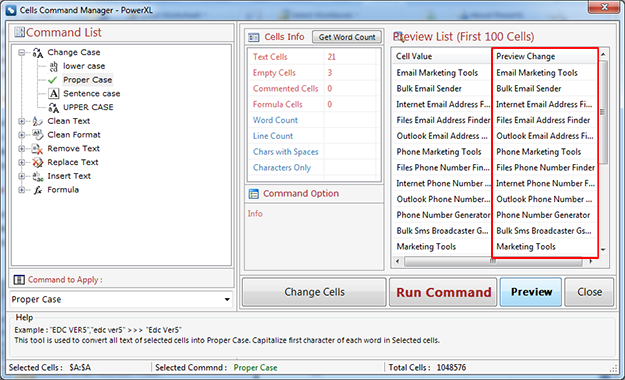Click the UPPER CASE icon
This screenshot has height=380, width=625.
(53, 108)
